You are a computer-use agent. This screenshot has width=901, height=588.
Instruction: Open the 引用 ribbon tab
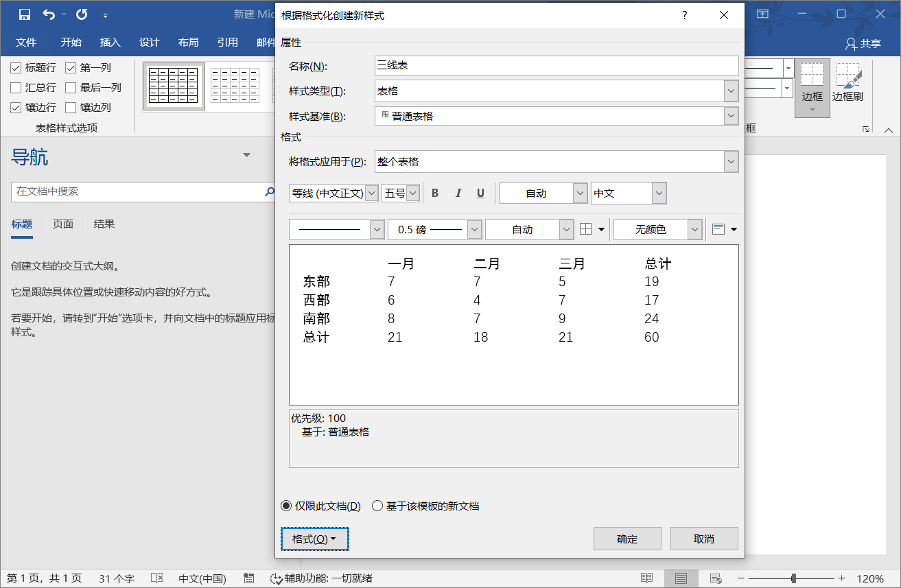tap(227, 43)
